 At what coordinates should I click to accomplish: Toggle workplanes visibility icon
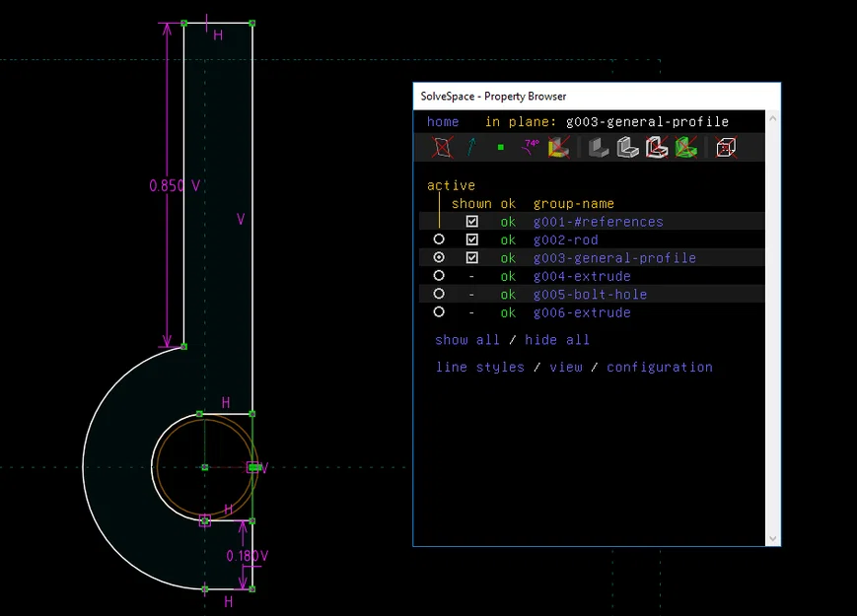(442, 148)
